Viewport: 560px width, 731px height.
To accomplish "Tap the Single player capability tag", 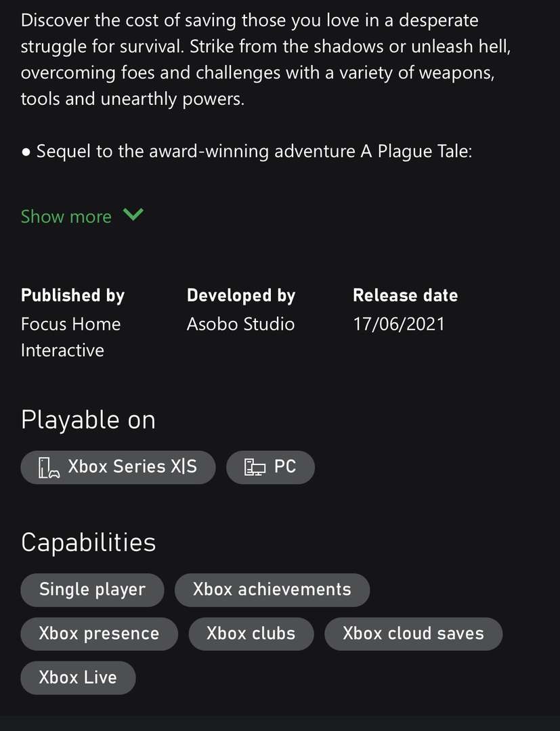I will [92, 590].
